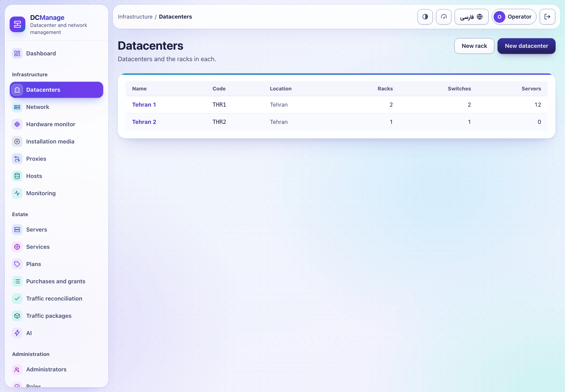This screenshot has width=565, height=392.
Task: Click the Purchases and grants list icon
Action: point(17,281)
